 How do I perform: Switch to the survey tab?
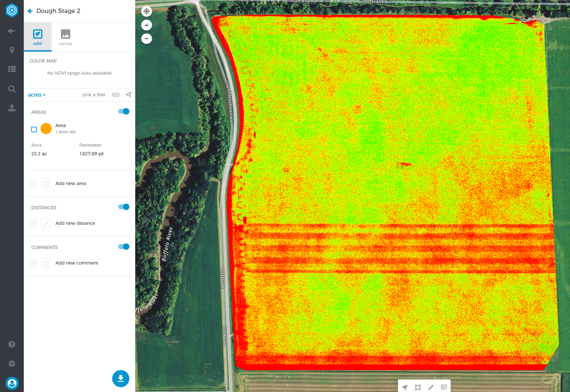point(65,37)
